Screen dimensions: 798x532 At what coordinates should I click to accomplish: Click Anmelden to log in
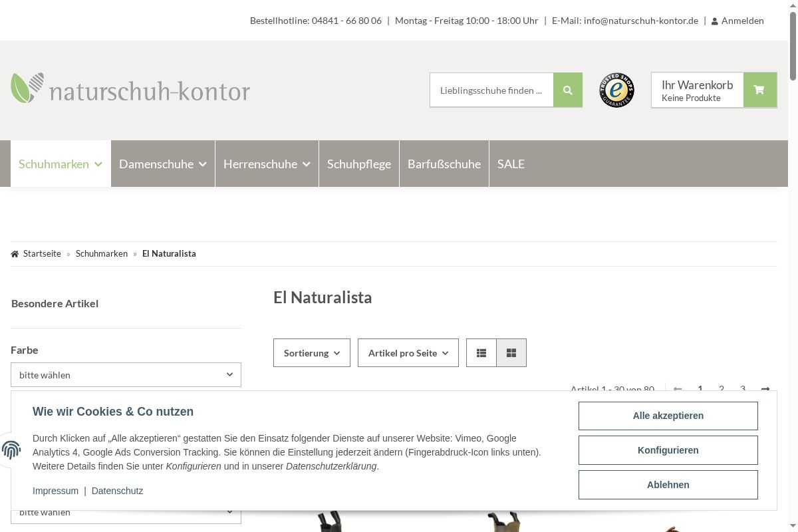[741, 21]
